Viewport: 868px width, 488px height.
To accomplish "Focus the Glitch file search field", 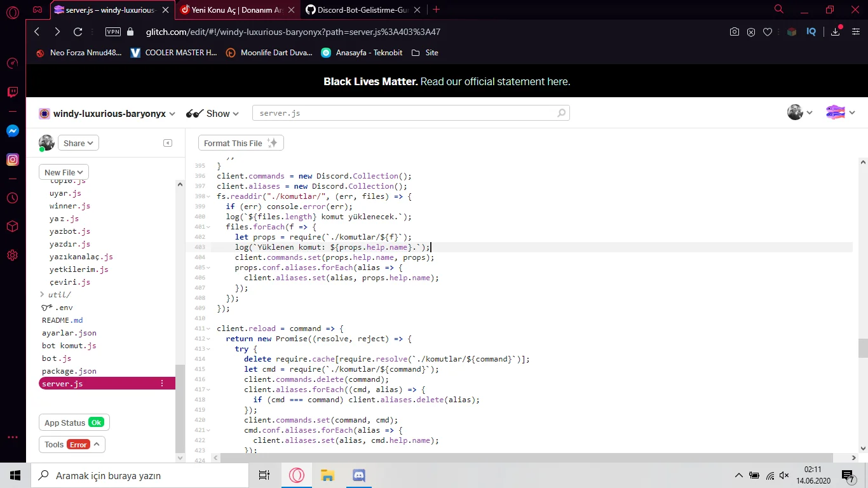I will click(x=411, y=113).
